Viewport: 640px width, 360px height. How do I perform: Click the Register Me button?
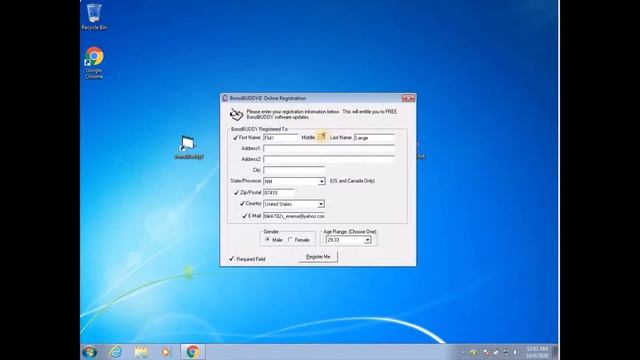point(318,257)
